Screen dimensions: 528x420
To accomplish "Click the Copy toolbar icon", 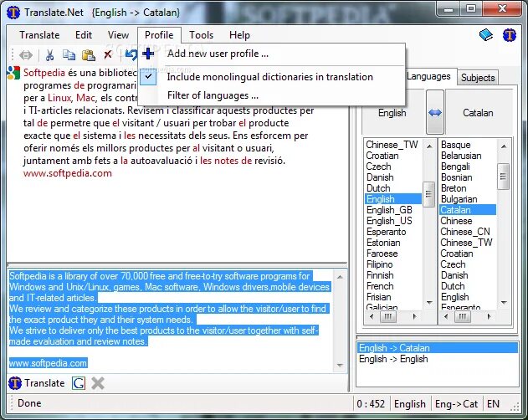I will click(x=69, y=54).
